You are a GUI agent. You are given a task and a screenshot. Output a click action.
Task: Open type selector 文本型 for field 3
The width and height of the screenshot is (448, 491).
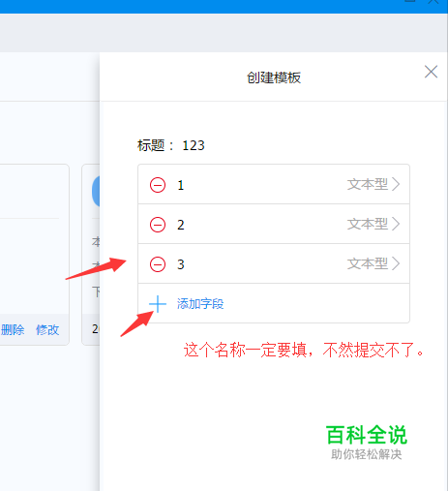[373, 264]
